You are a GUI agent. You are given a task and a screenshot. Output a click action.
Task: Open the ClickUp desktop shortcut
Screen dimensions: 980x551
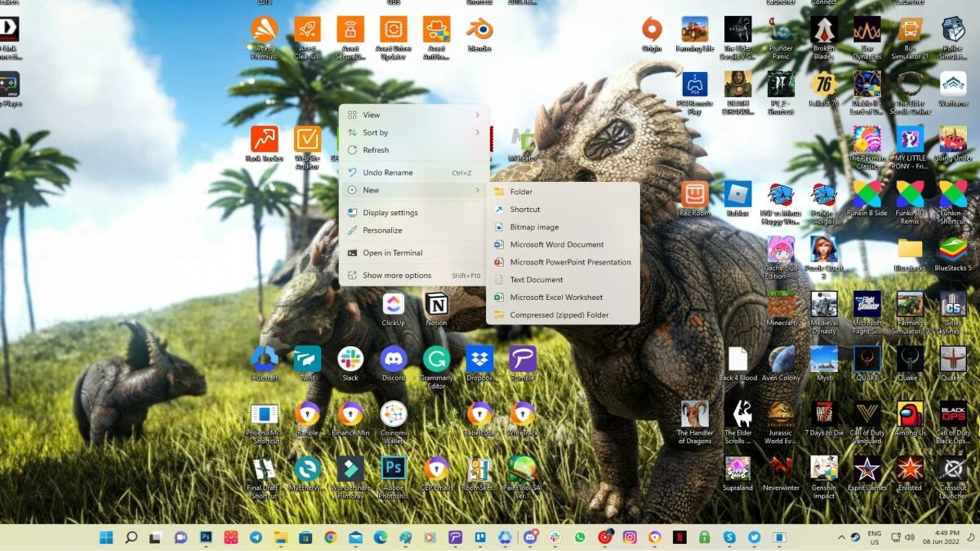pyautogui.click(x=394, y=305)
